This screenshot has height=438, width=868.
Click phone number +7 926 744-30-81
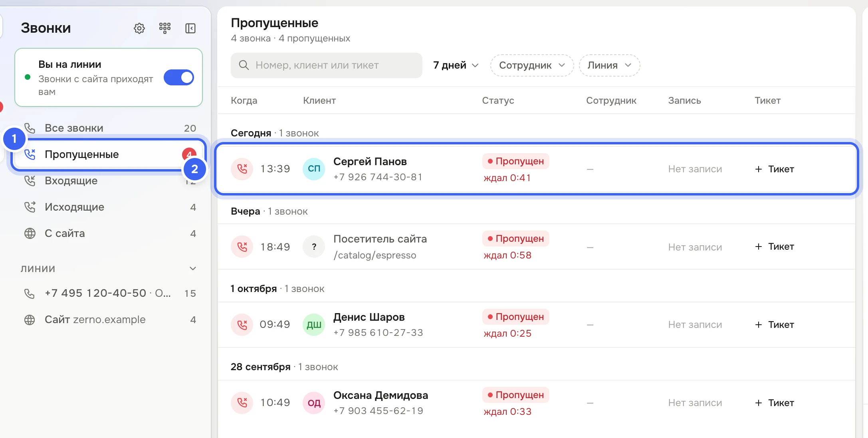(378, 177)
